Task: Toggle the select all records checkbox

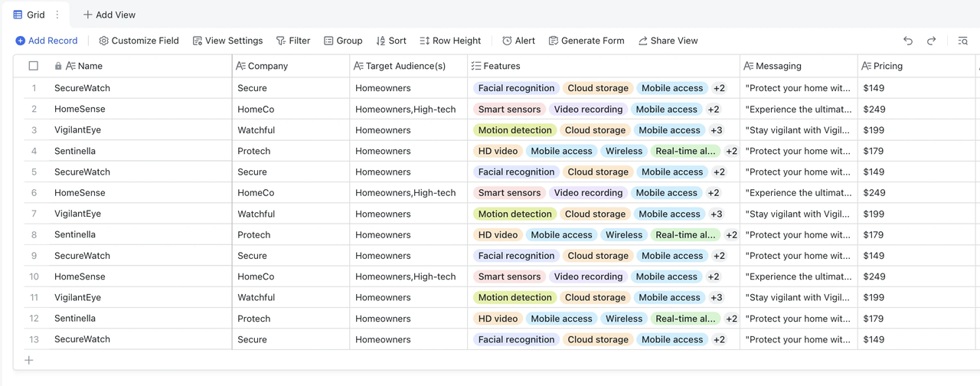Action: click(34, 66)
